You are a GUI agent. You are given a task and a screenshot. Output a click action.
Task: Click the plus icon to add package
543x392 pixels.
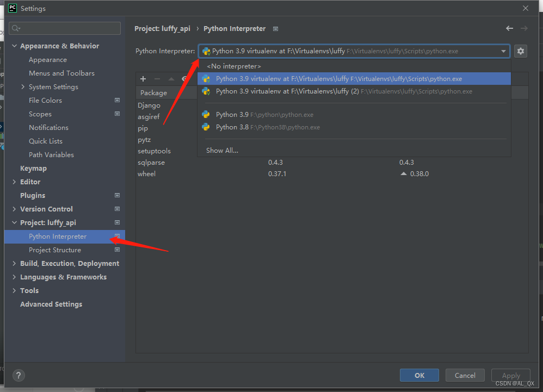pos(143,79)
